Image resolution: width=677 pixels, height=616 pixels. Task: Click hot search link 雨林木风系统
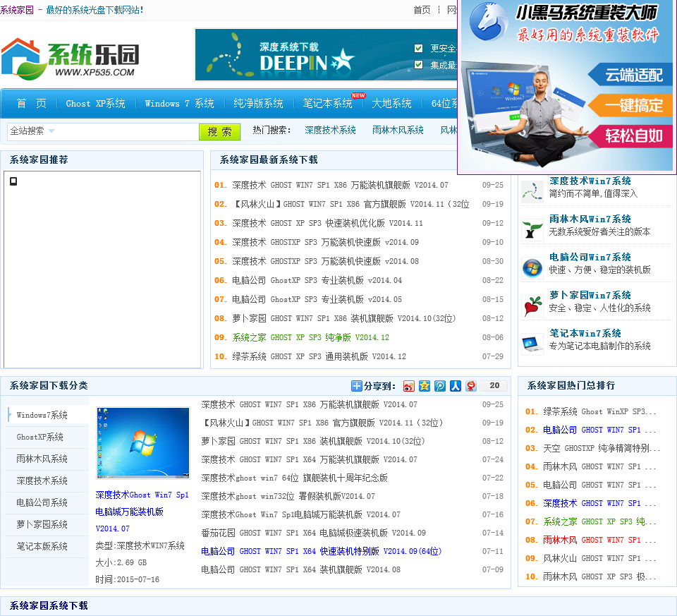point(398,130)
